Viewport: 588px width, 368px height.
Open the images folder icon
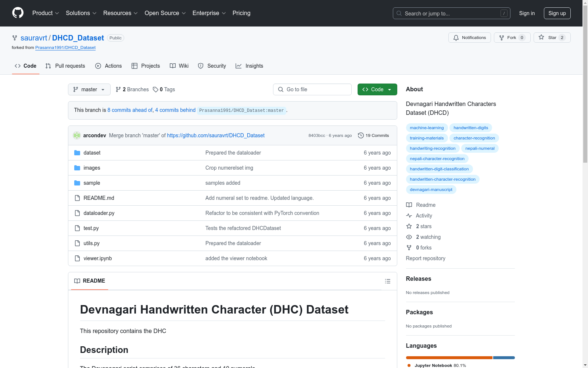77,168
